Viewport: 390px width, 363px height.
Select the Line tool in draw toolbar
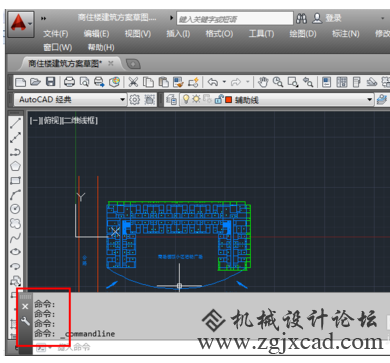(15, 123)
